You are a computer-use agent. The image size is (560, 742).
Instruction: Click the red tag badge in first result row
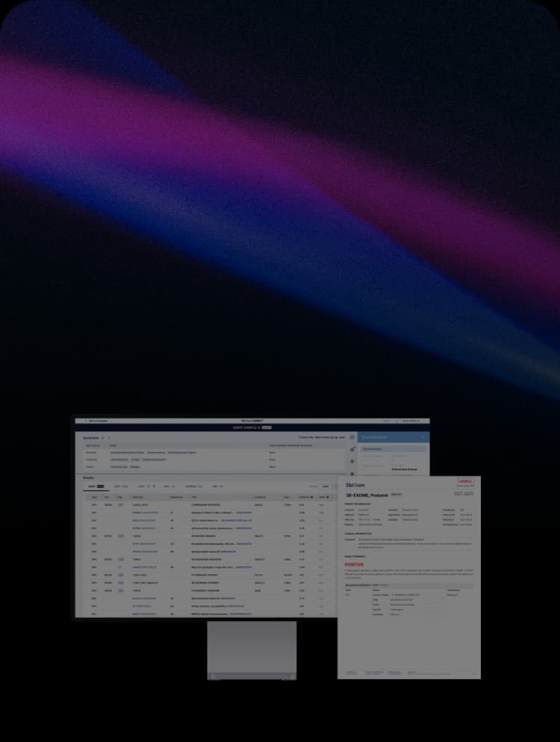pos(120,505)
